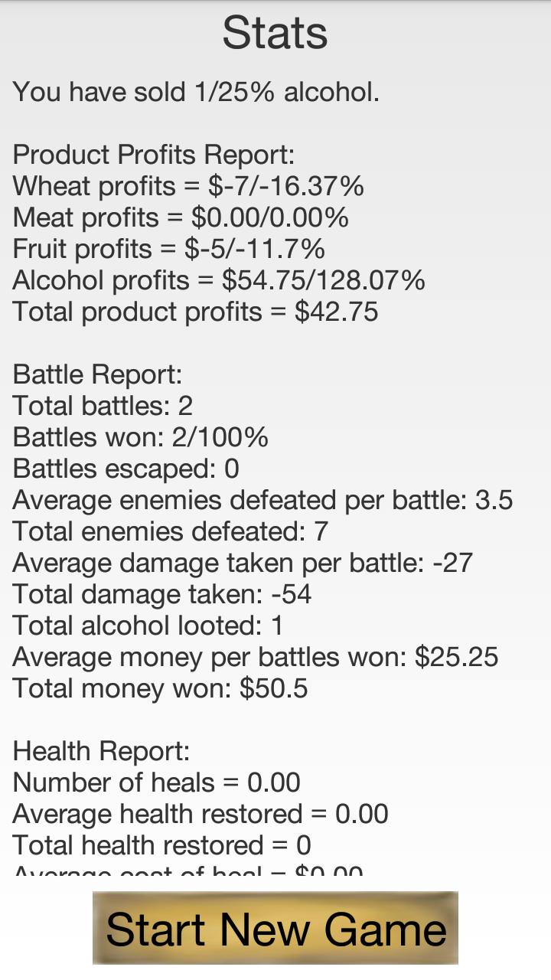Tap the Alcohol profits value row
The image size is (551, 980).
(219, 280)
